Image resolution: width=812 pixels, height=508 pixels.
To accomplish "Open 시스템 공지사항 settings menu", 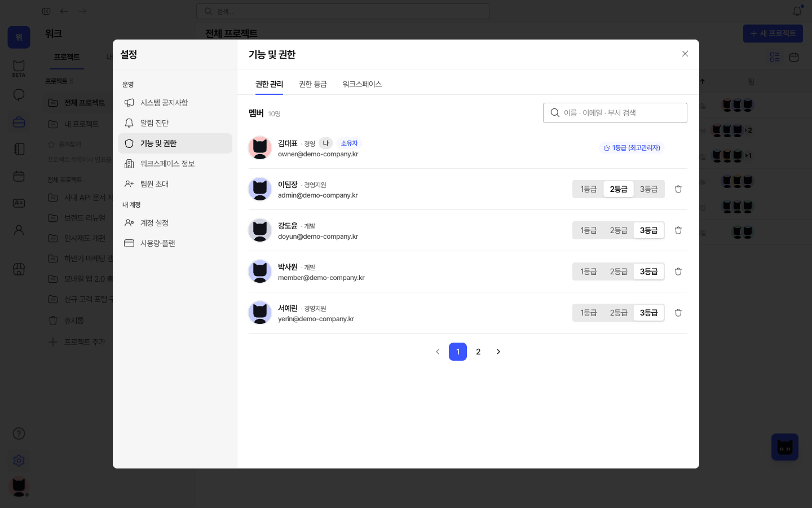I will (x=175, y=103).
